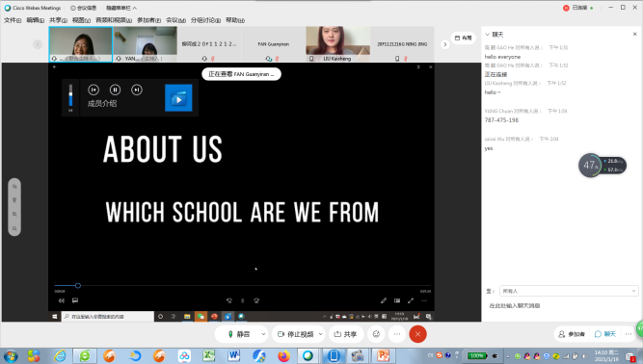Open the Participants panel
The image size is (643, 364).
pyautogui.click(x=572, y=334)
